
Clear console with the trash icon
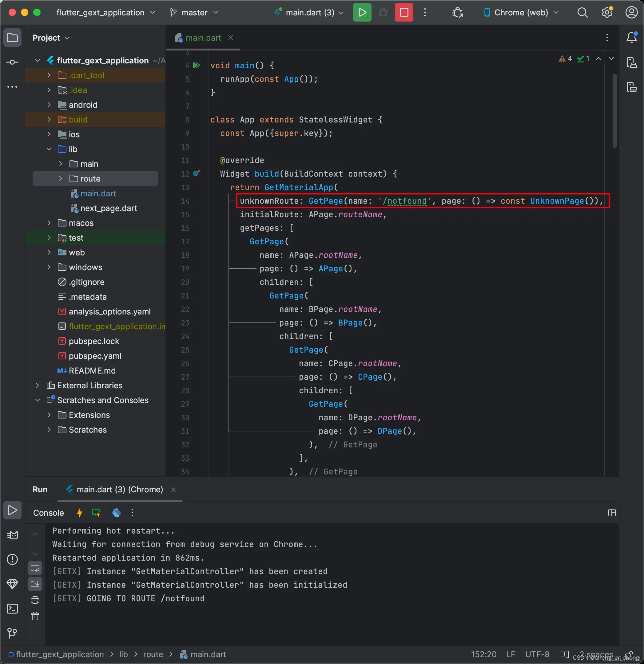[x=35, y=616]
